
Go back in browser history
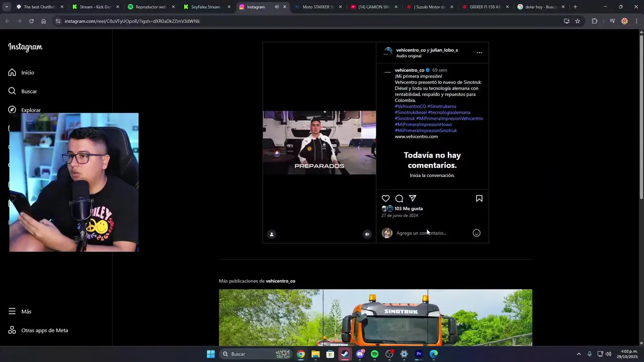tap(7, 21)
